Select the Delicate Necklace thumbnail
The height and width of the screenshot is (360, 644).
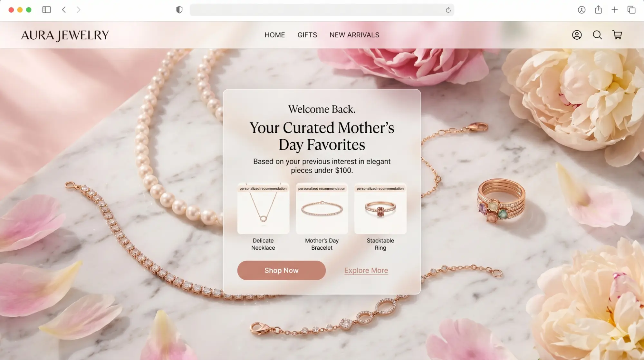tap(263, 208)
